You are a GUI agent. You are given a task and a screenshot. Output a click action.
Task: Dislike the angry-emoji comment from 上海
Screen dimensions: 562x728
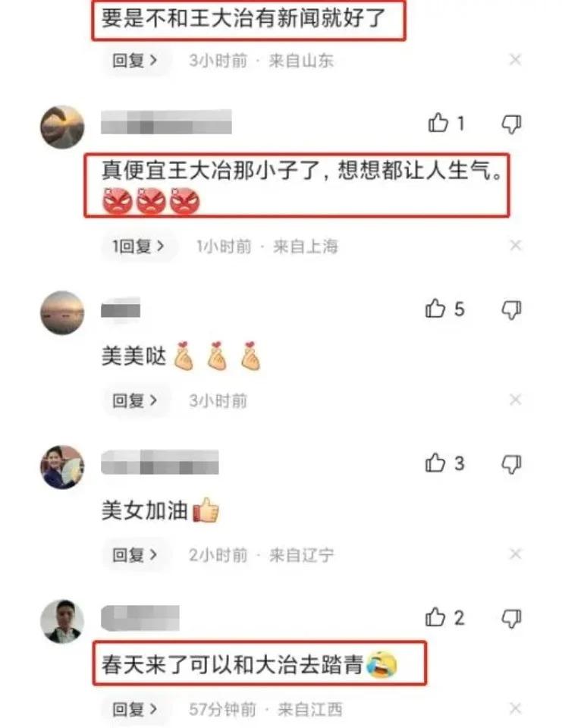coord(511,124)
